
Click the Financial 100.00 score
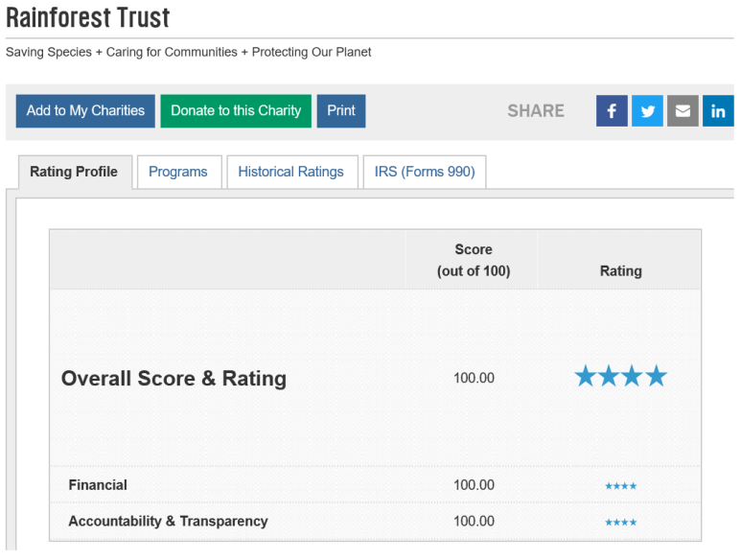pos(474,485)
